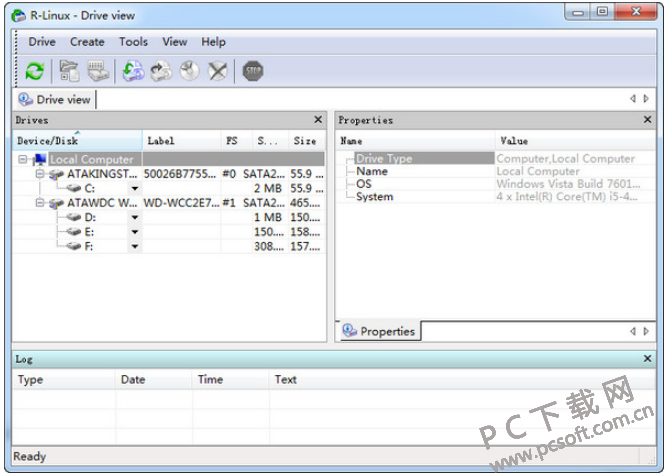Collapse the Local Computer tree node
Image resolution: width=666 pixels, height=474 pixels.
coord(23,159)
